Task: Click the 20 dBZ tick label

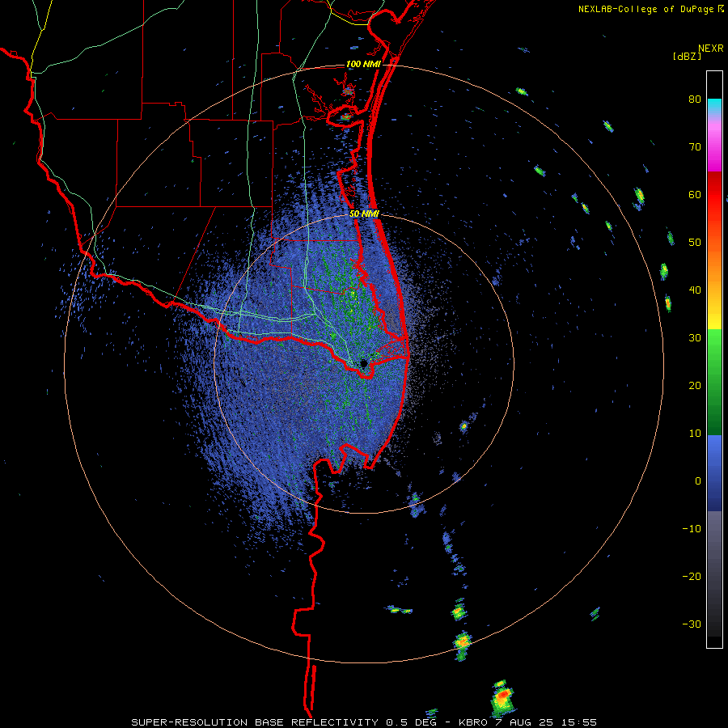Action: pos(695,386)
